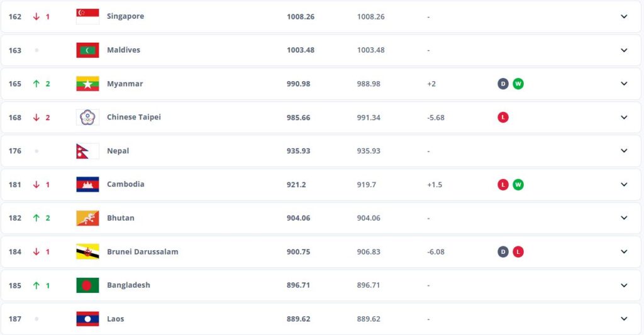
Task: Expand the Singapore row details
Action: click(624, 16)
